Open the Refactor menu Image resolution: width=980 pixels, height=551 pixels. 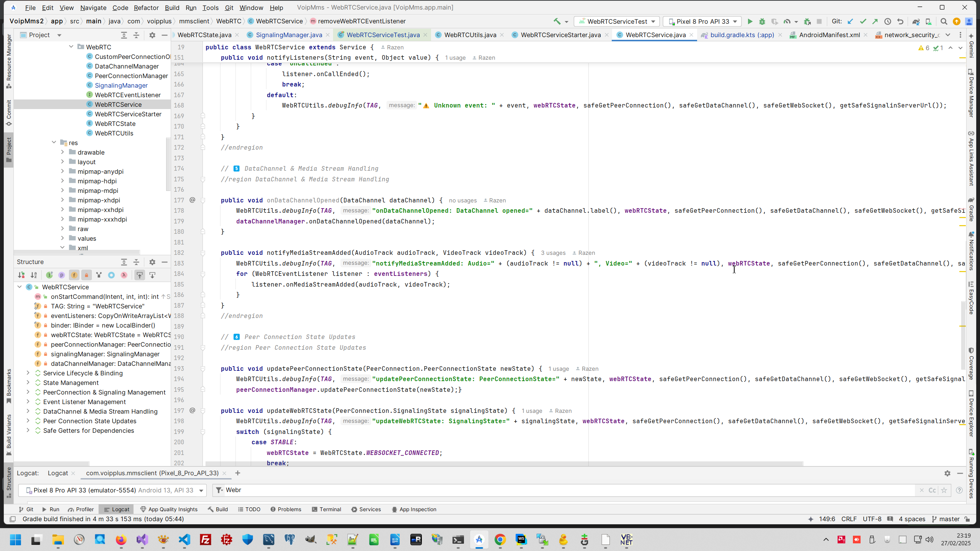(x=146, y=8)
